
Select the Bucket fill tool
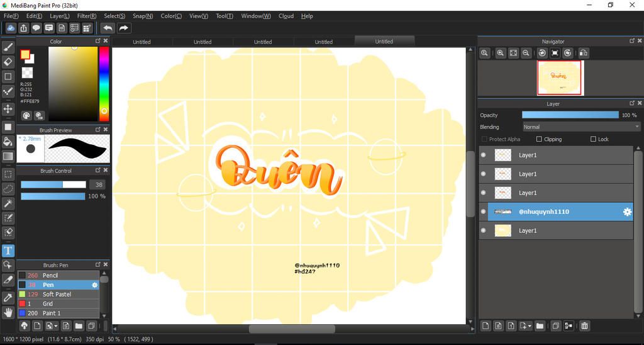coord(8,142)
